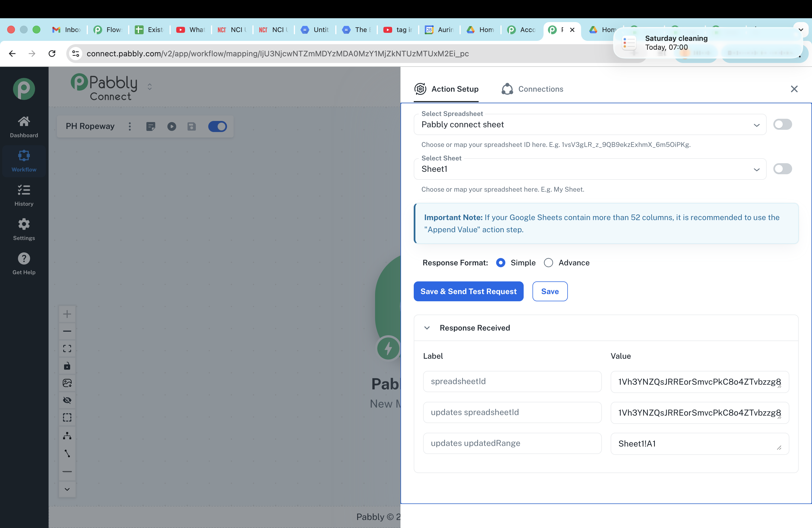Click the outlined Save button
Viewport: 812px width, 528px height.
click(550, 291)
